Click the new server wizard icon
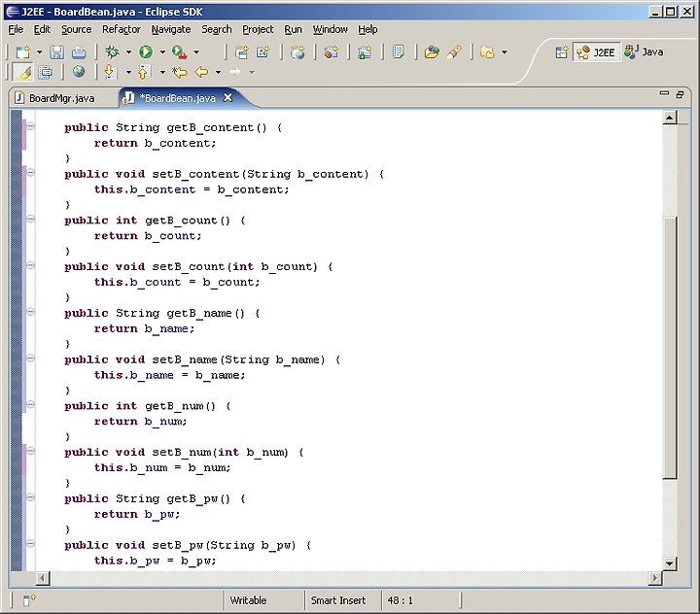Screen dimensions: 700x614 [365, 52]
